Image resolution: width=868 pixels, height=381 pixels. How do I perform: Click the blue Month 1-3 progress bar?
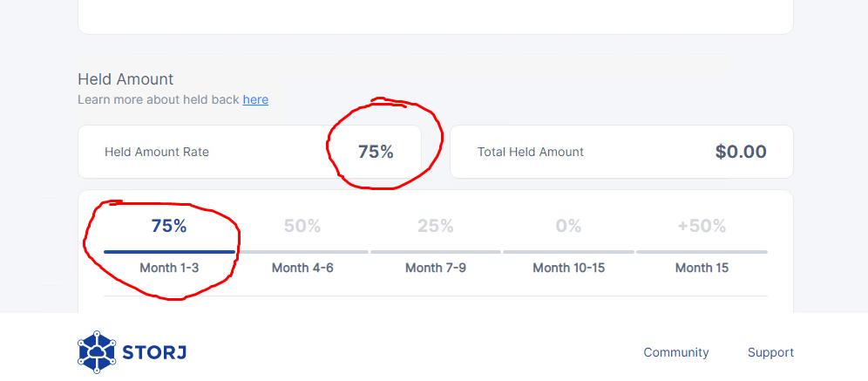[x=169, y=252]
